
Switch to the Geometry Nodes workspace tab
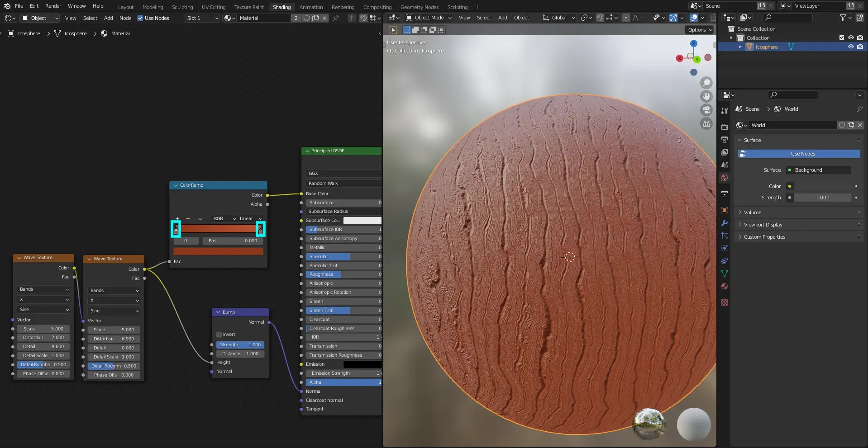pyautogui.click(x=419, y=7)
